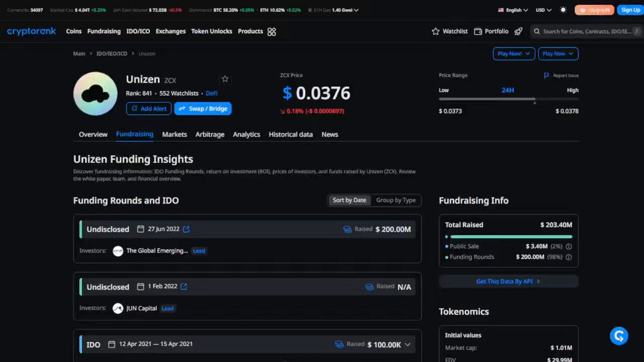This screenshot has height=362, width=644.
Task: Open the USD currency dropdown
Action: click(544, 10)
